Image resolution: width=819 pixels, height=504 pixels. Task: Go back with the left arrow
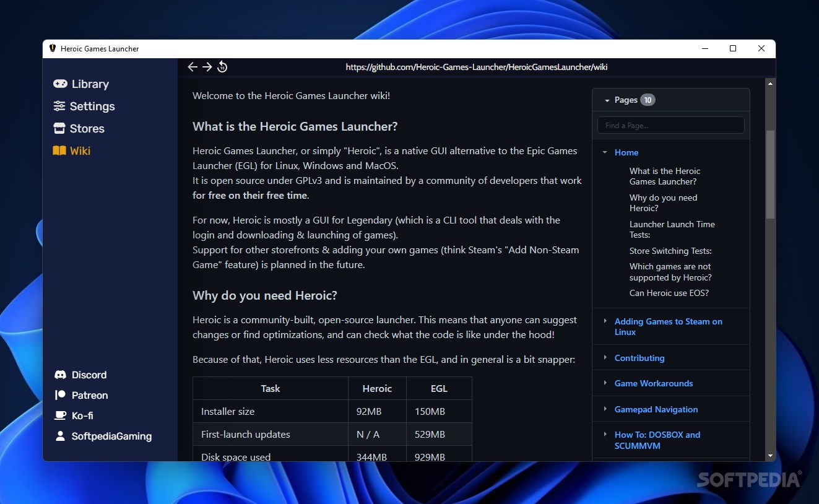coord(193,67)
